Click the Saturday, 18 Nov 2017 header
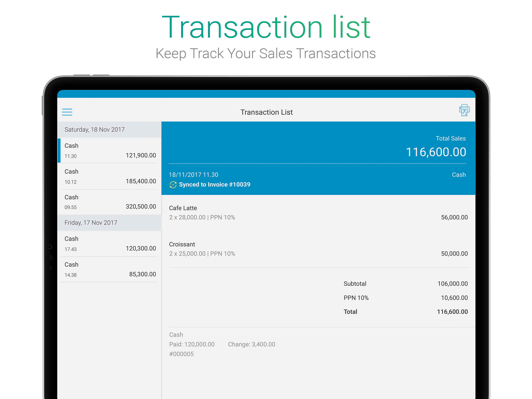Screen dimensions: 532x399 [x=109, y=130]
